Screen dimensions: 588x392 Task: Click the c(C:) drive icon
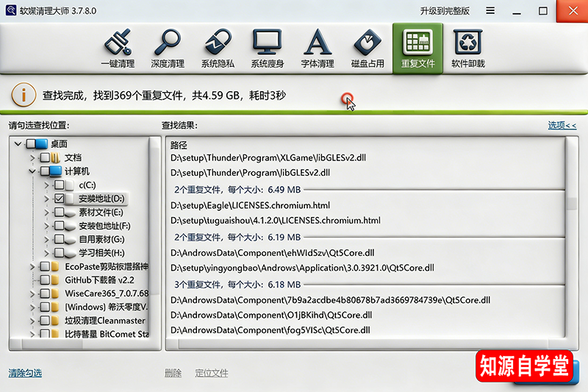[70, 185]
